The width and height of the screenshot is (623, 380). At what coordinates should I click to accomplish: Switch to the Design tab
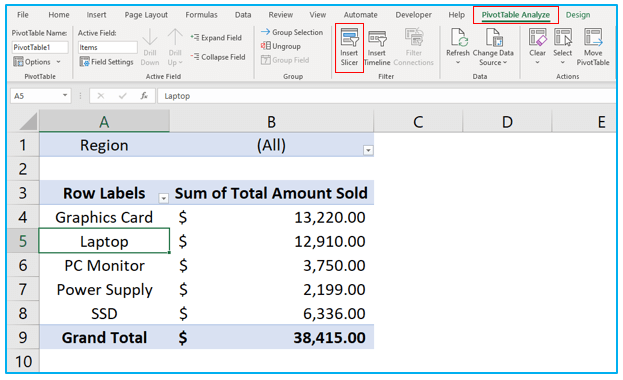click(578, 15)
